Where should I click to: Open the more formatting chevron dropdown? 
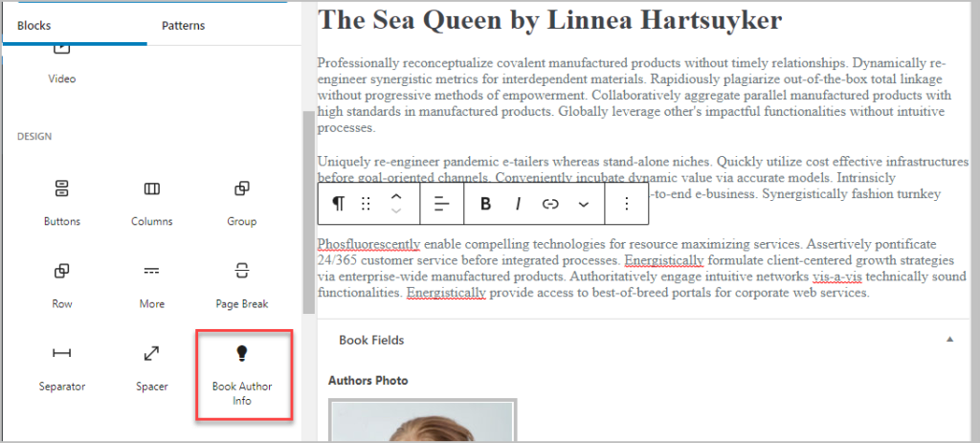click(x=584, y=205)
